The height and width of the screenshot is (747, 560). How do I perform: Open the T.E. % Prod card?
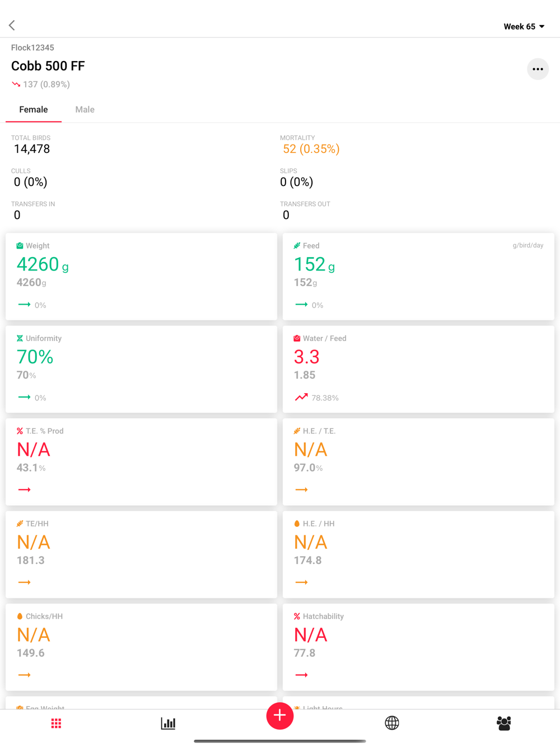(x=141, y=461)
